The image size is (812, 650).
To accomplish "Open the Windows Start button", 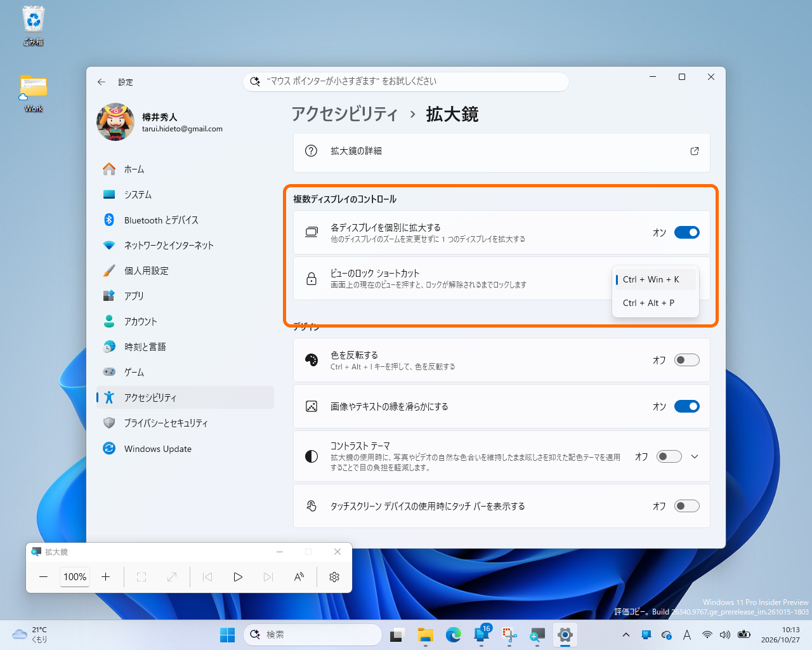I will pyautogui.click(x=227, y=635).
